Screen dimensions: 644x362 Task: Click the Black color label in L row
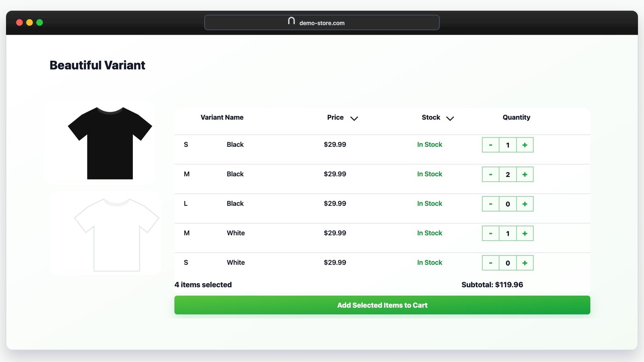(x=235, y=204)
